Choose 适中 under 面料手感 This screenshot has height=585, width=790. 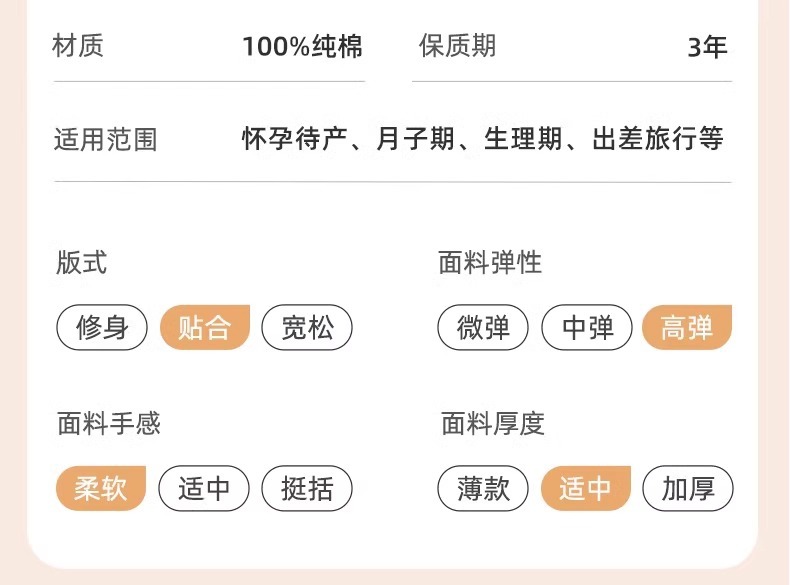click(x=204, y=489)
